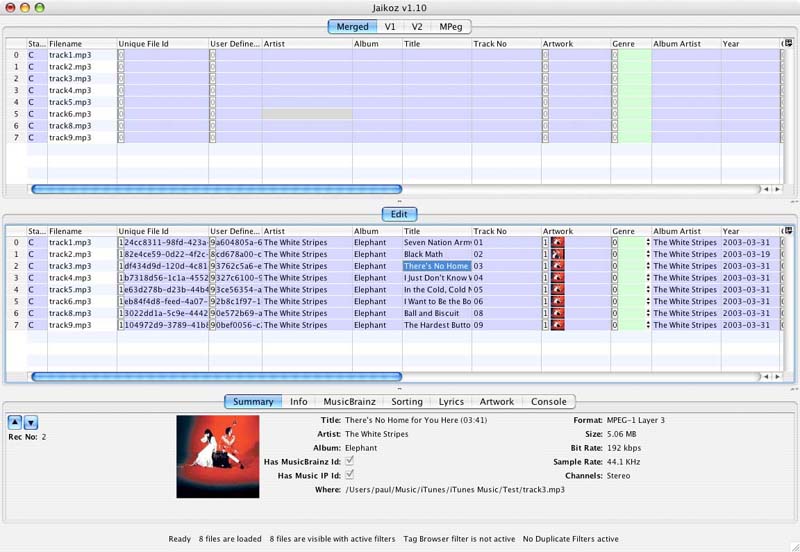Toggle the Has Music IP Id checkbox
Image resolution: width=800 pixels, height=552 pixels.
(349, 474)
